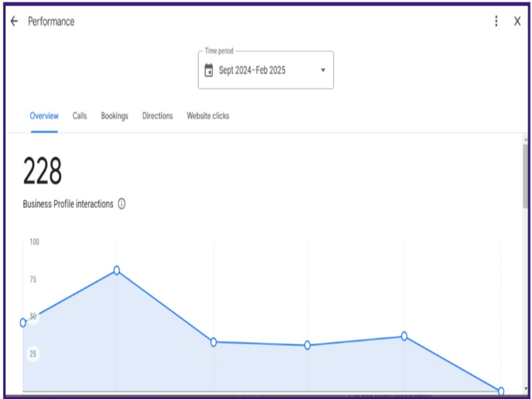Click the fourth chart data point

coord(307,345)
